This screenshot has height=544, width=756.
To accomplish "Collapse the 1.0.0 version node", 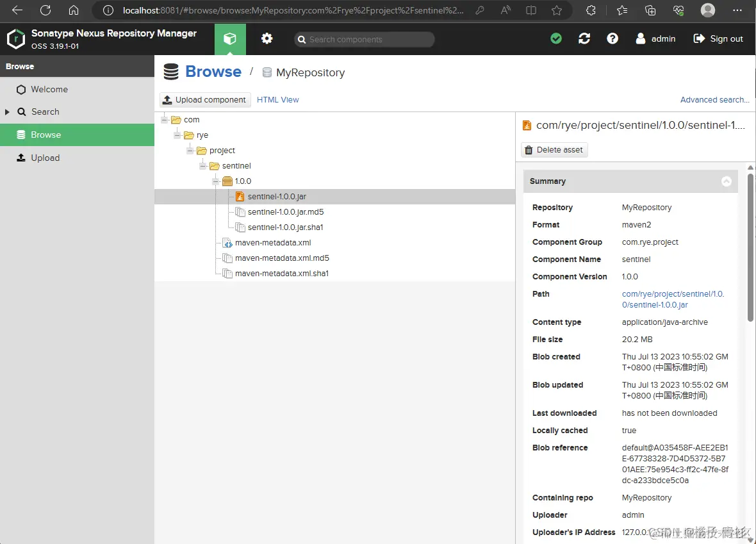I will click(216, 181).
